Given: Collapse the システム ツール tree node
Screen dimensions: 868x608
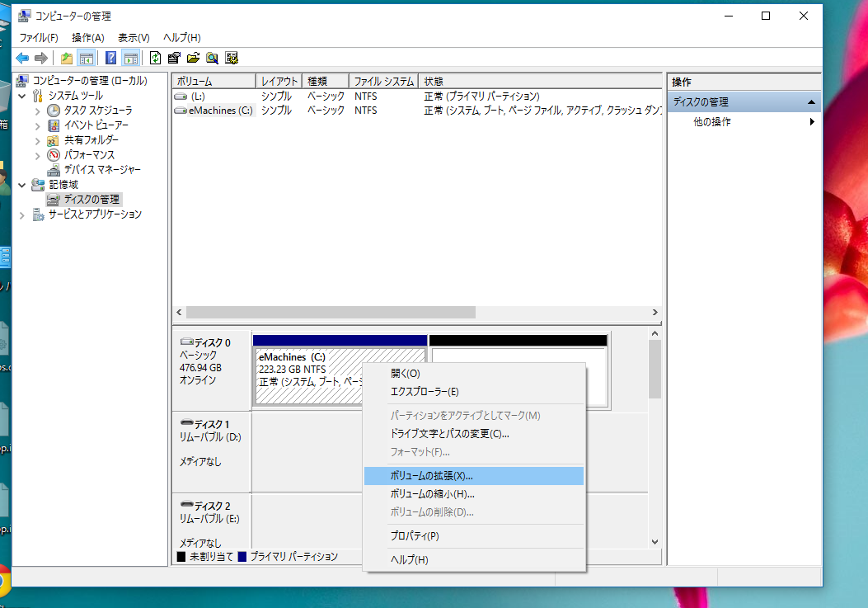Looking at the screenshot, I should (x=22, y=96).
